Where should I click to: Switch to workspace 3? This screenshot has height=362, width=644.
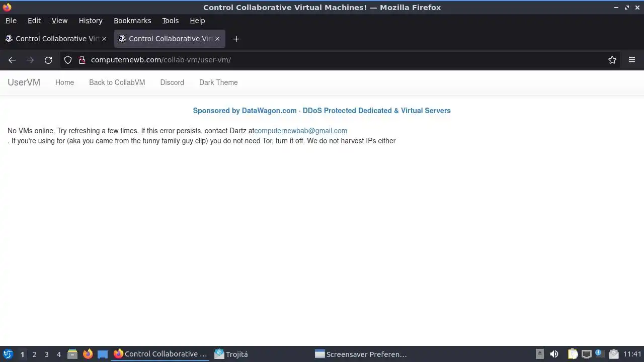tap(46, 354)
